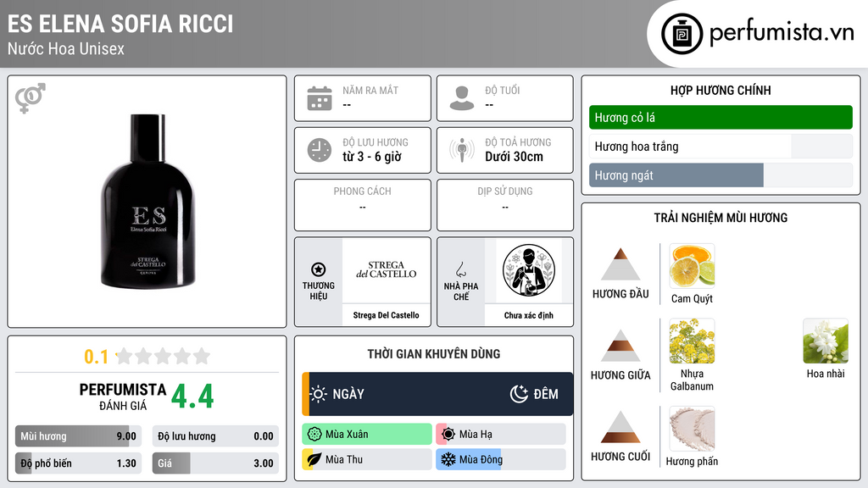
Task: Open the Hoa nhài jasmine note image
Action: click(826, 341)
